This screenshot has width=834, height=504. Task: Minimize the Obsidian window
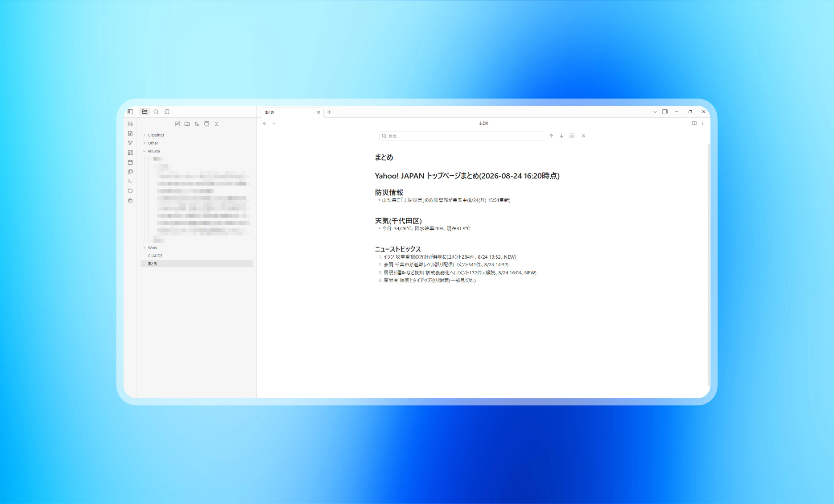(x=677, y=112)
